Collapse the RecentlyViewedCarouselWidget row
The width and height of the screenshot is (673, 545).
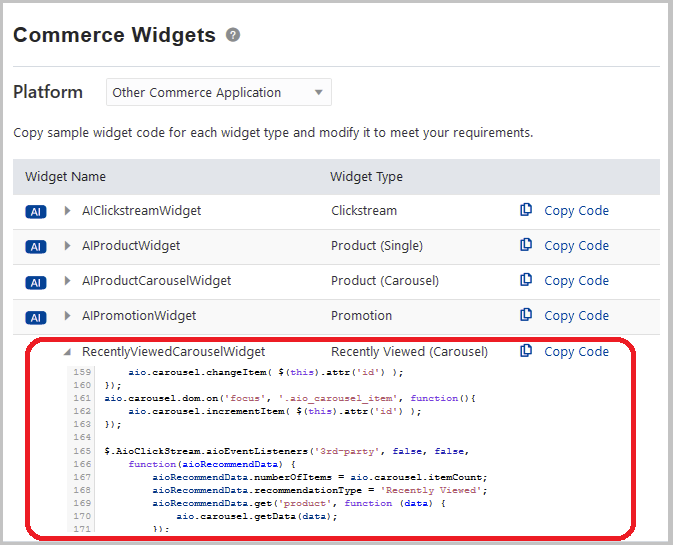pyautogui.click(x=68, y=352)
